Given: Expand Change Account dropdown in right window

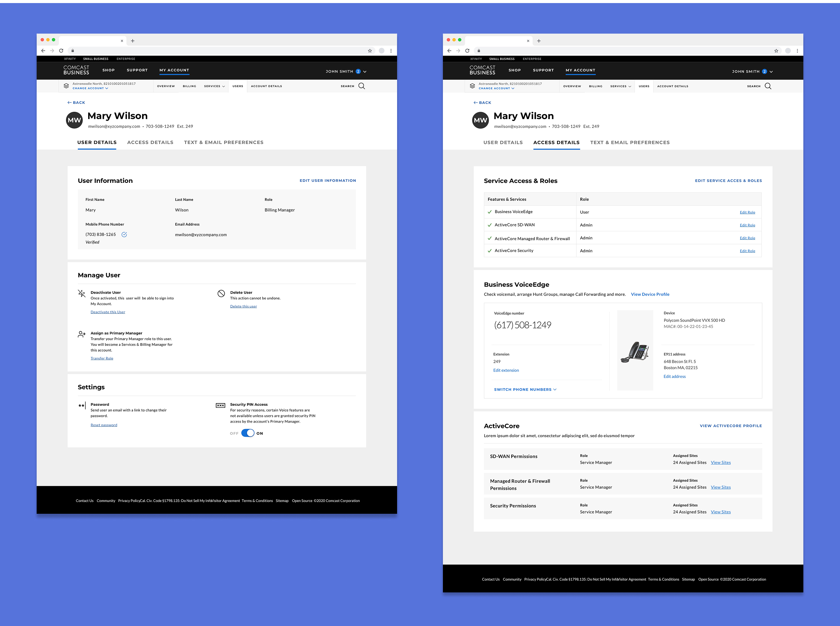Looking at the screenshot, I should click(497, 88).
